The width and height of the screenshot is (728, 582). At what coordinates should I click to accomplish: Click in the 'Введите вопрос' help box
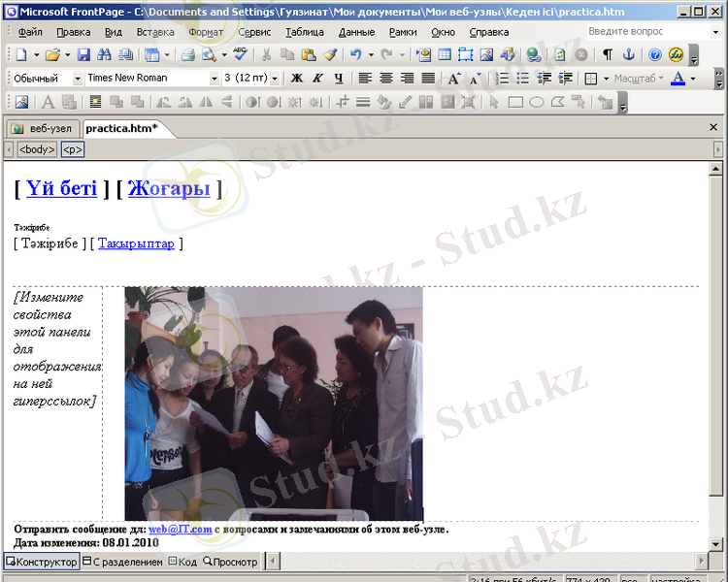[639, 32]
